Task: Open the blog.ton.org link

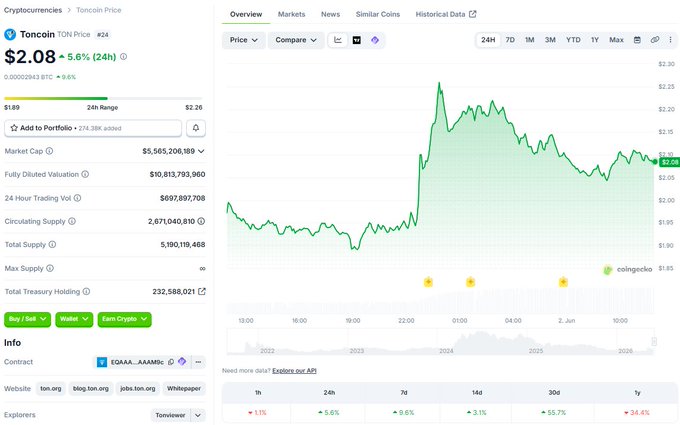Action: 91,389
